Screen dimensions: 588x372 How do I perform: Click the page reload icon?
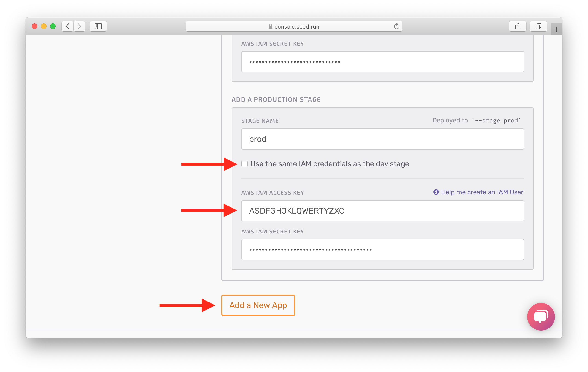point(397,26)
